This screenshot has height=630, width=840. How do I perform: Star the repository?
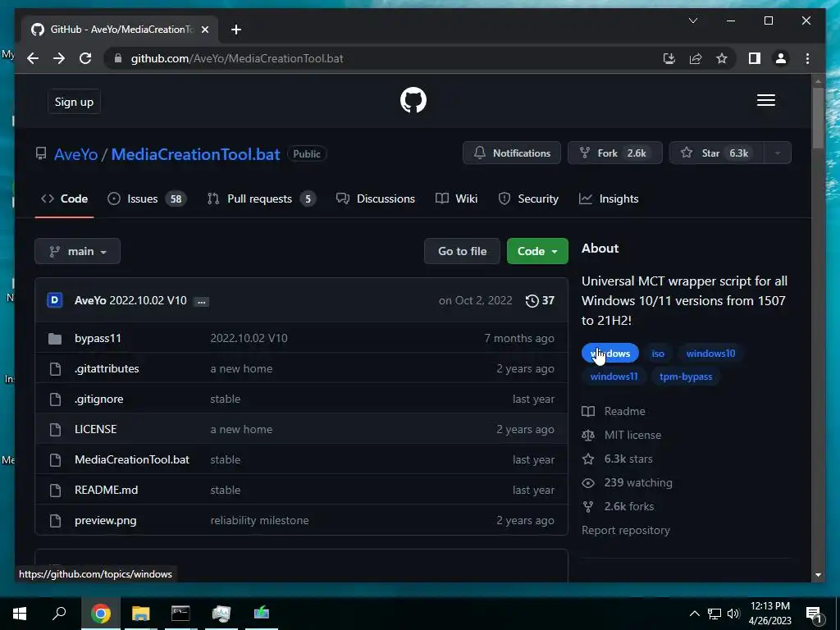[717, 153]
